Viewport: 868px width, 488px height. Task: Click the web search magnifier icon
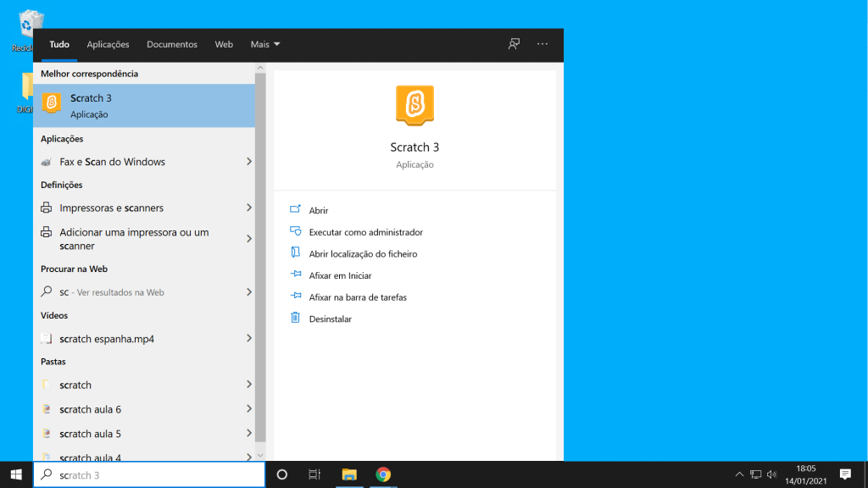click(47, 291)
